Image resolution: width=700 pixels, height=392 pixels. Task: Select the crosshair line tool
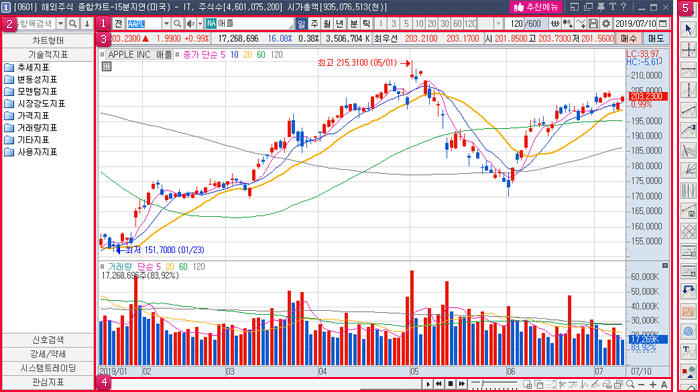(688, 50)
